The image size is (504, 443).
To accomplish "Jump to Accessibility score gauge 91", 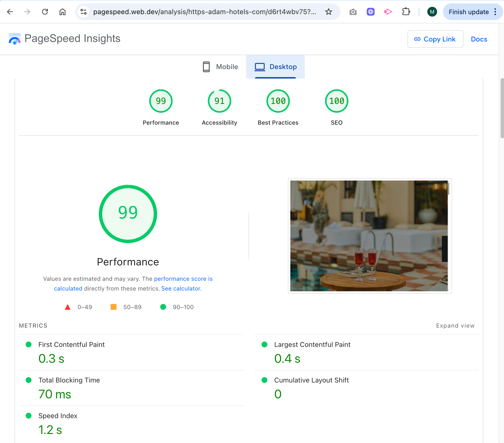I will coord(219,101).
